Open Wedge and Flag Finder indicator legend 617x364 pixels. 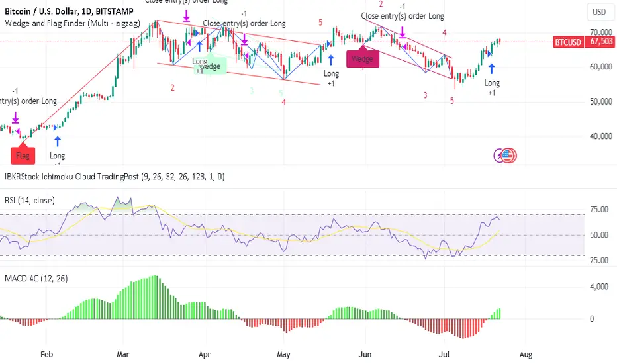point(72,23)
